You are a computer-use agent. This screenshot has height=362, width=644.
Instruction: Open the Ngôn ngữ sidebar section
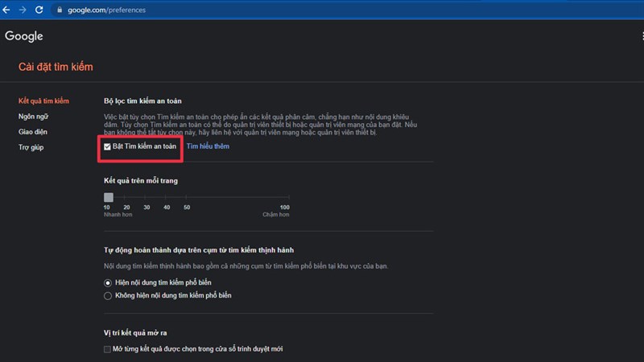[33, 117]
